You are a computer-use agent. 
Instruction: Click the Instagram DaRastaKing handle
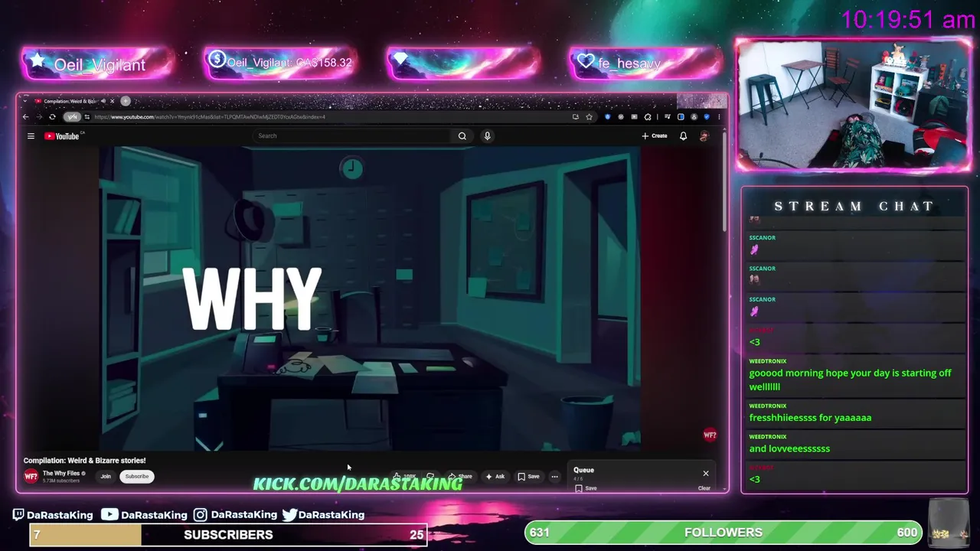(x=235, y=514)
